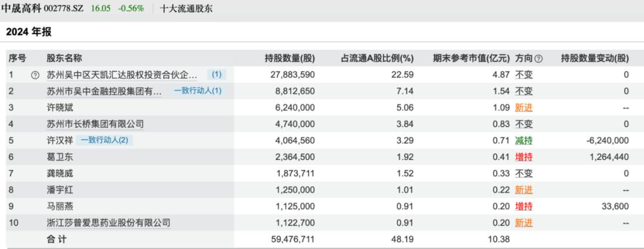Click 新进 status for 许晓斌
This screenshot has width=644, height=249.
click(x=524, y=108)
